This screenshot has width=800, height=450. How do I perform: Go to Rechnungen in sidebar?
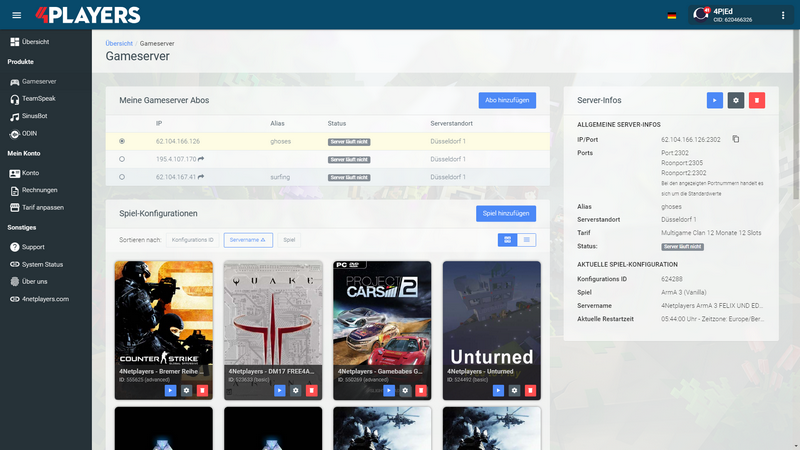pyautogui.click(x=41, y=190)
